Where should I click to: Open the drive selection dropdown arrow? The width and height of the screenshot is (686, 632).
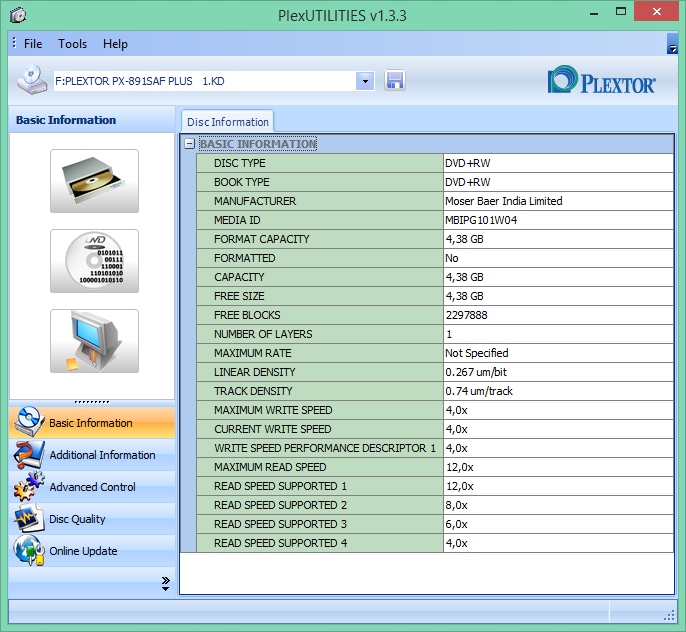point(365,81)
